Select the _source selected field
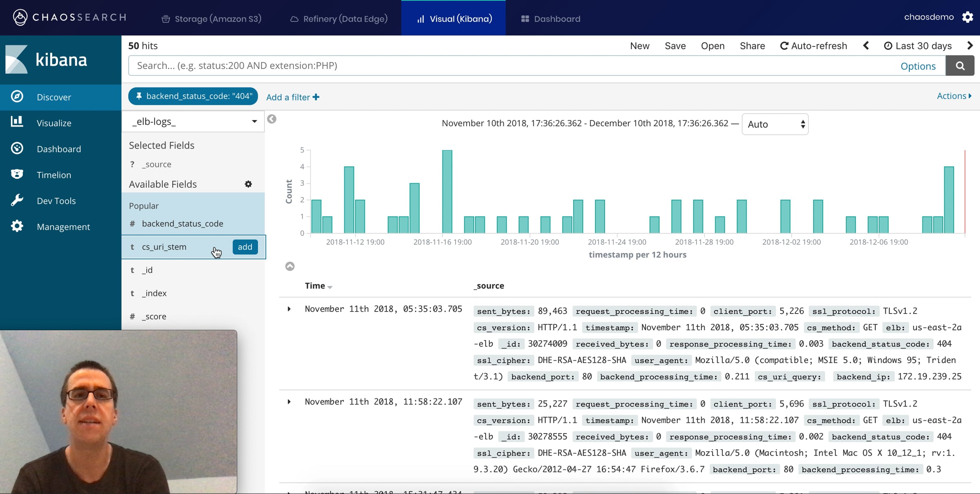 [156, 165]
